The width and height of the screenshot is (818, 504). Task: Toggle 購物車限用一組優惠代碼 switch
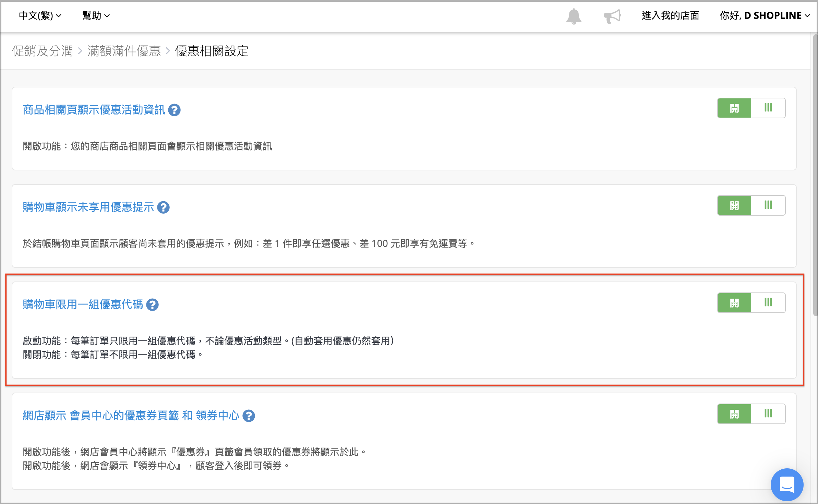point(751,303)
